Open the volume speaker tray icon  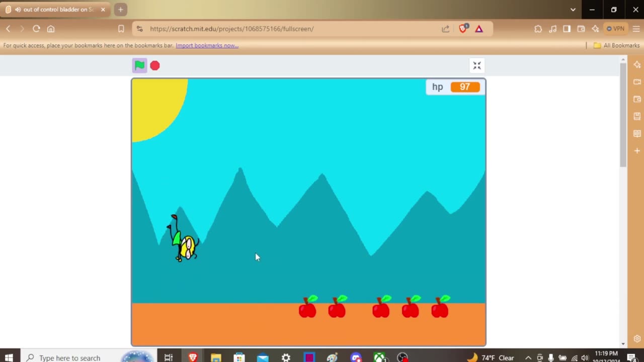[x=585, y=357]
